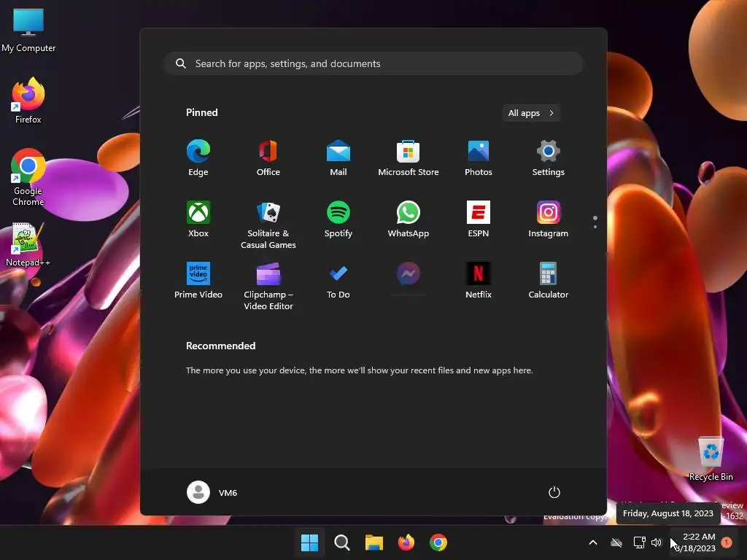Open Clipchamp Video Editor
Screen dimensions: 747x560
268,286
